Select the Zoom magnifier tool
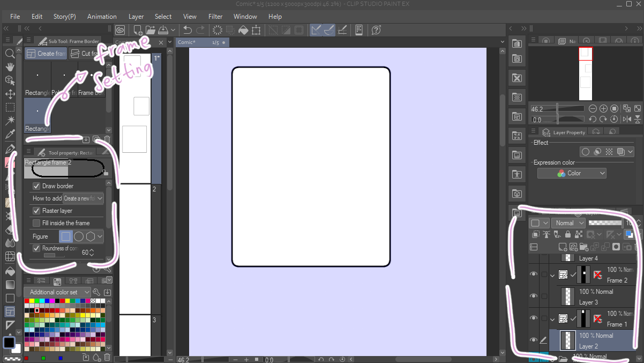 tap(10, 54)
